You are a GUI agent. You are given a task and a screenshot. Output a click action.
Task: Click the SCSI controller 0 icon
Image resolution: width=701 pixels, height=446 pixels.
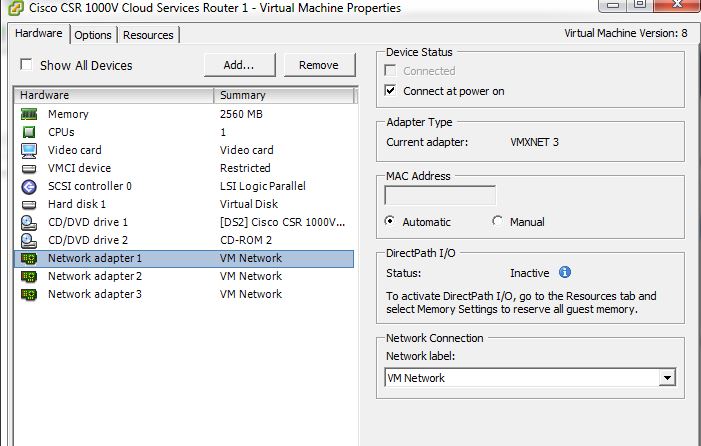pyautogui.click(x=29, y=186)
